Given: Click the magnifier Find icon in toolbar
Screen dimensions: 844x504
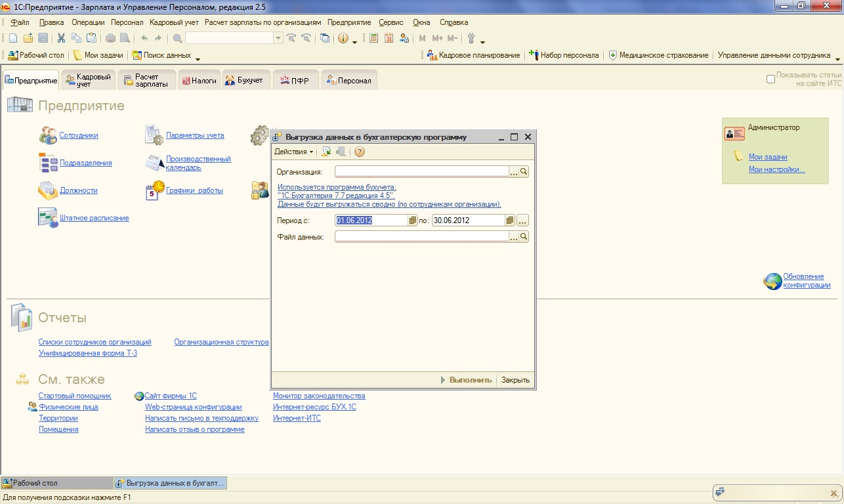Looking at the screenshot, I should [x=177, y=38].
